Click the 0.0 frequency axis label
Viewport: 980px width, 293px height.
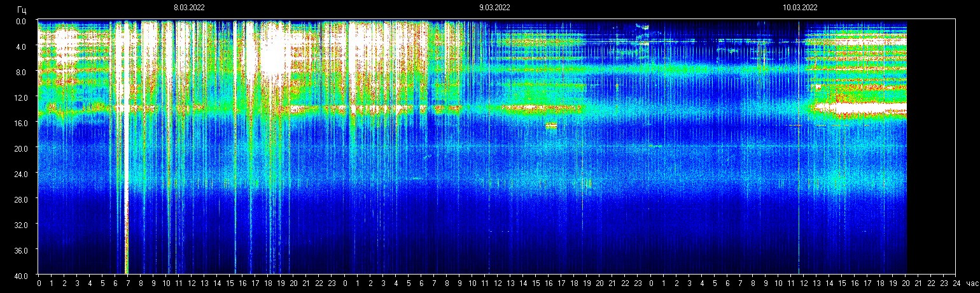tap(21, 21)
